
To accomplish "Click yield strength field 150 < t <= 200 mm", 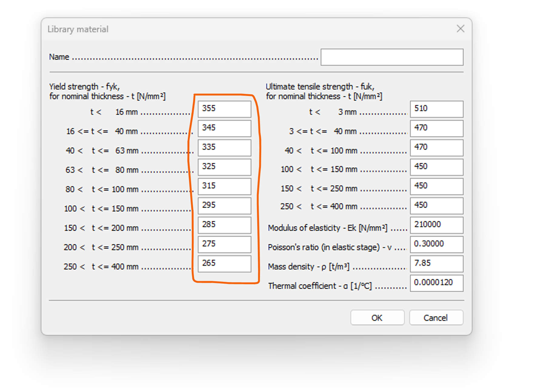I will click(225, 225).
